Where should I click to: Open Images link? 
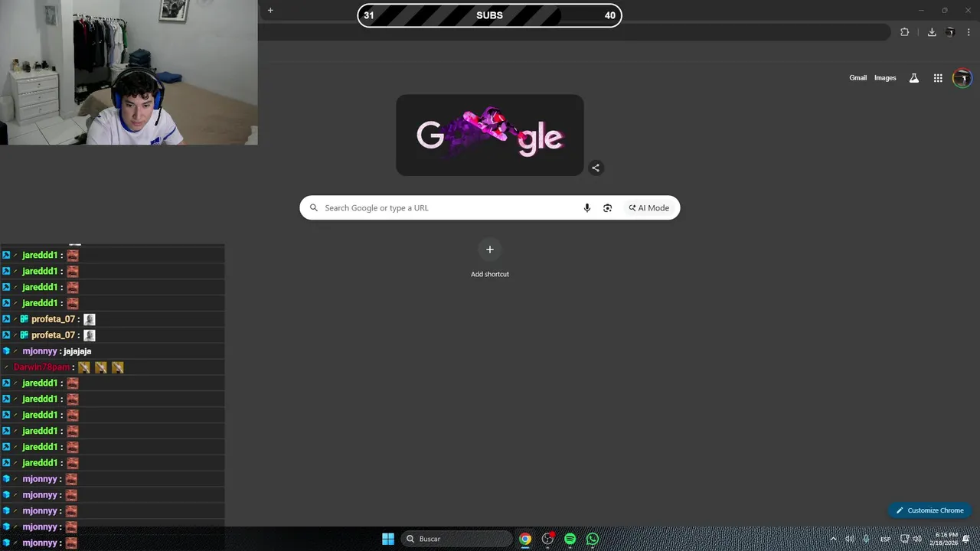click(885, 78)
